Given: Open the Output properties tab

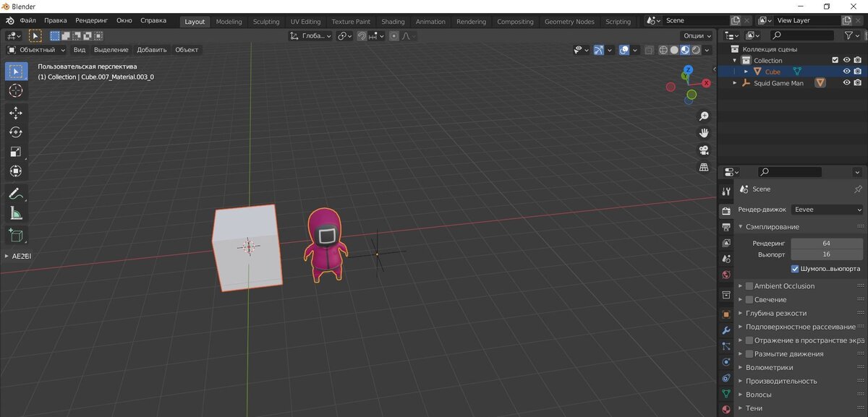Looking at the screenshot, I should point(726,227).
